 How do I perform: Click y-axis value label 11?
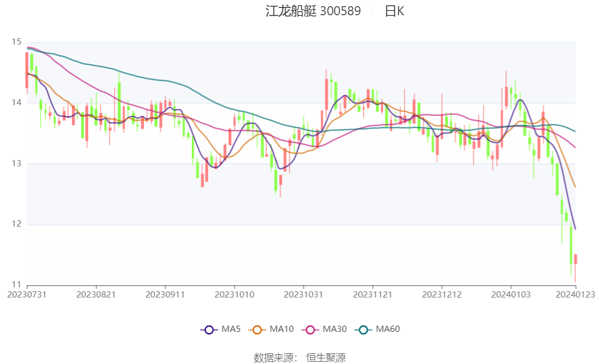tap(16, 285)
